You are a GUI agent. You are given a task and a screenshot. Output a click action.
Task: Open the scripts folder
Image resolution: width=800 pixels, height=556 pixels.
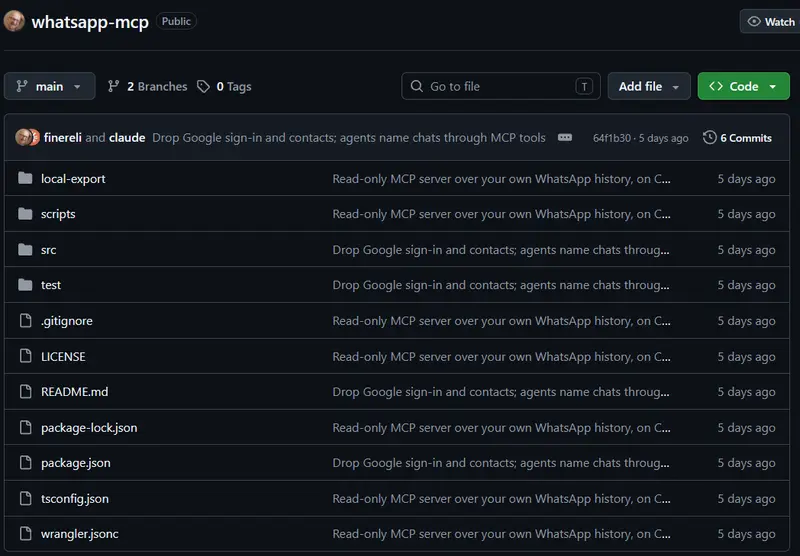point(58,214)
